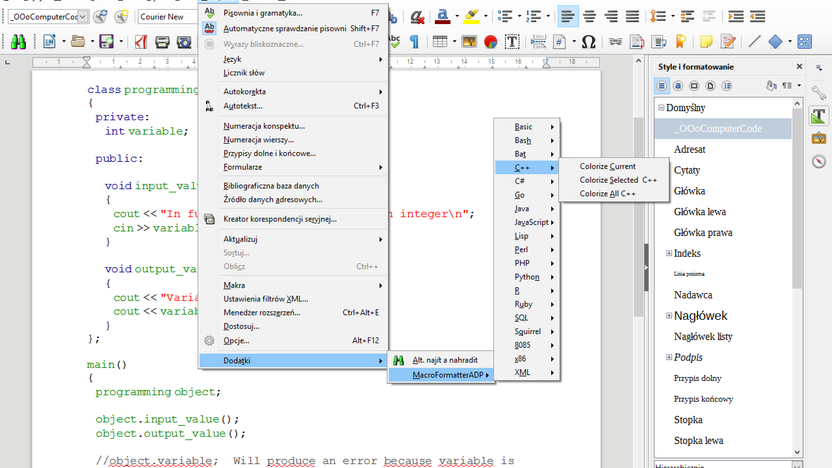This screenshot has width=832, height=468.
Task: Enable align left paragraph
Action: click(x=567, y=17)
